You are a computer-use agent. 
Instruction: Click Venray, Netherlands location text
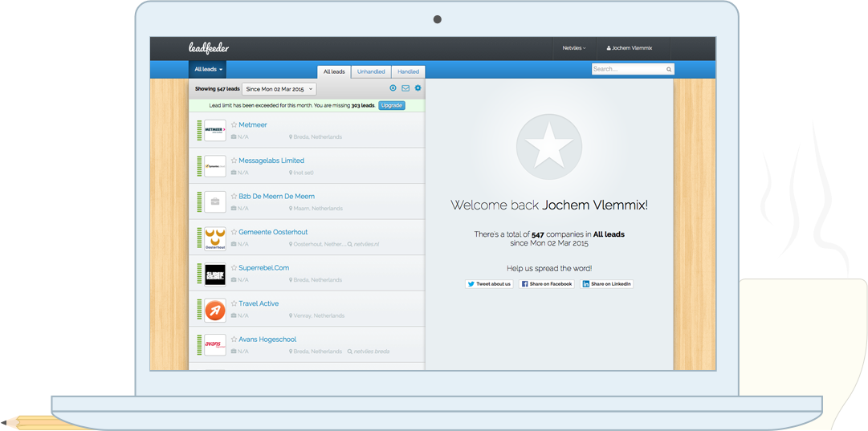(x=319, y=316)
